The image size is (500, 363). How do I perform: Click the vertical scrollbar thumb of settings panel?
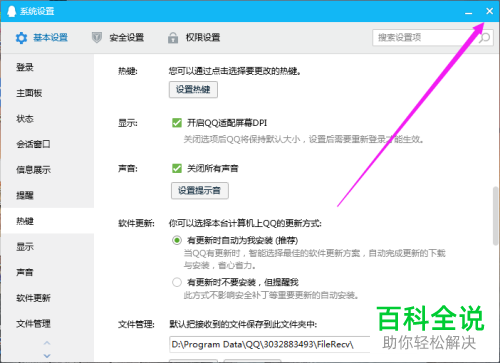point(496,216)
